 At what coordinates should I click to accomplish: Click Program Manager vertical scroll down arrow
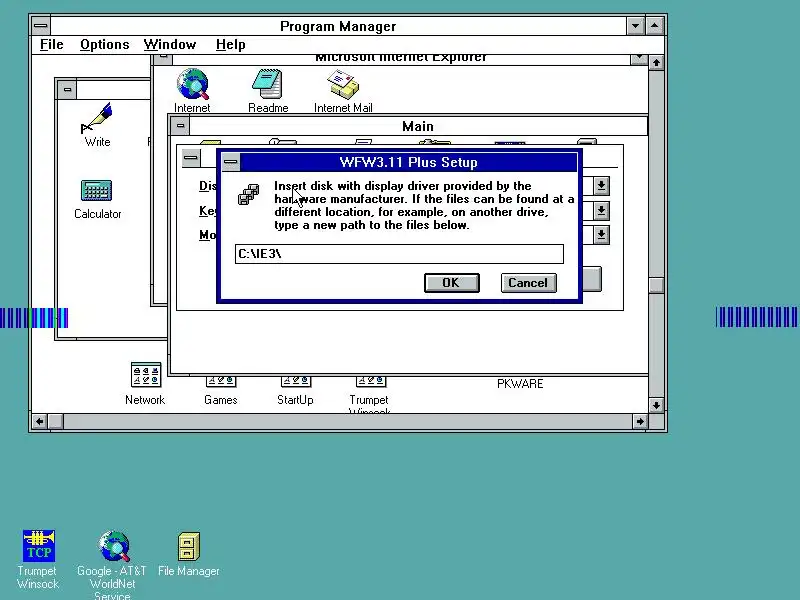[657, 406]
